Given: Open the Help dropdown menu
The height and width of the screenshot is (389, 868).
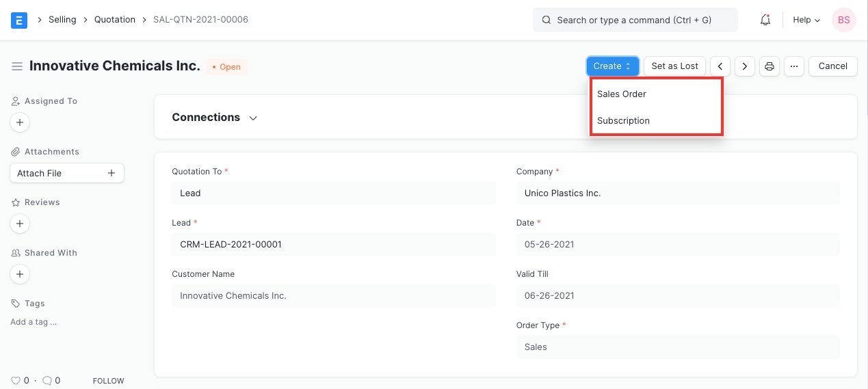Looking at the screenshot, I should [806, 20].
